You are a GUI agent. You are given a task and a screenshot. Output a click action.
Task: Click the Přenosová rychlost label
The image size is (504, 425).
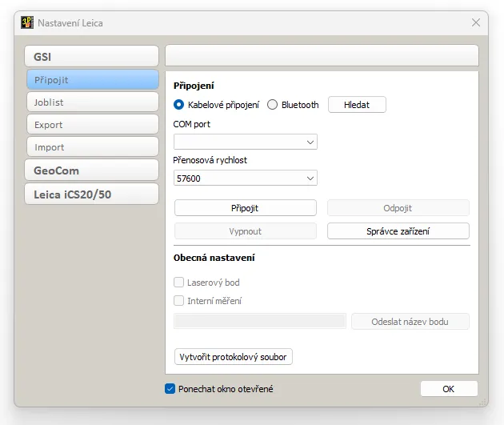click(210, 160)
